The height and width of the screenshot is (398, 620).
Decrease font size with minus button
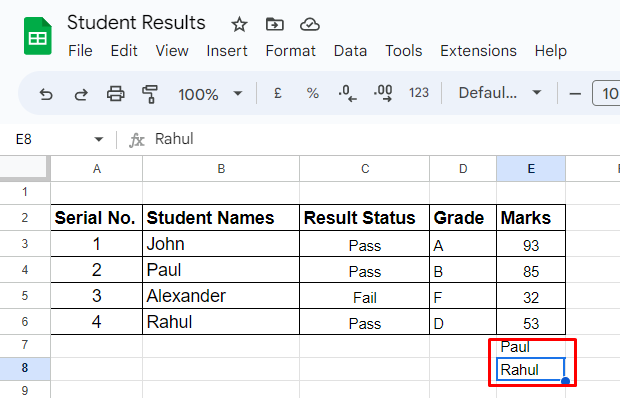(x=575, y=94)
